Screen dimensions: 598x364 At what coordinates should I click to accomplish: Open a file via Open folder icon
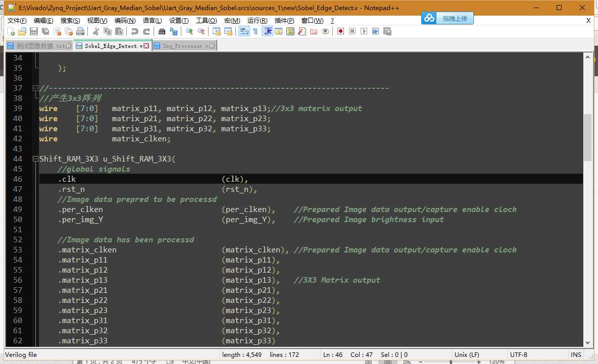(x=22, y=31)
